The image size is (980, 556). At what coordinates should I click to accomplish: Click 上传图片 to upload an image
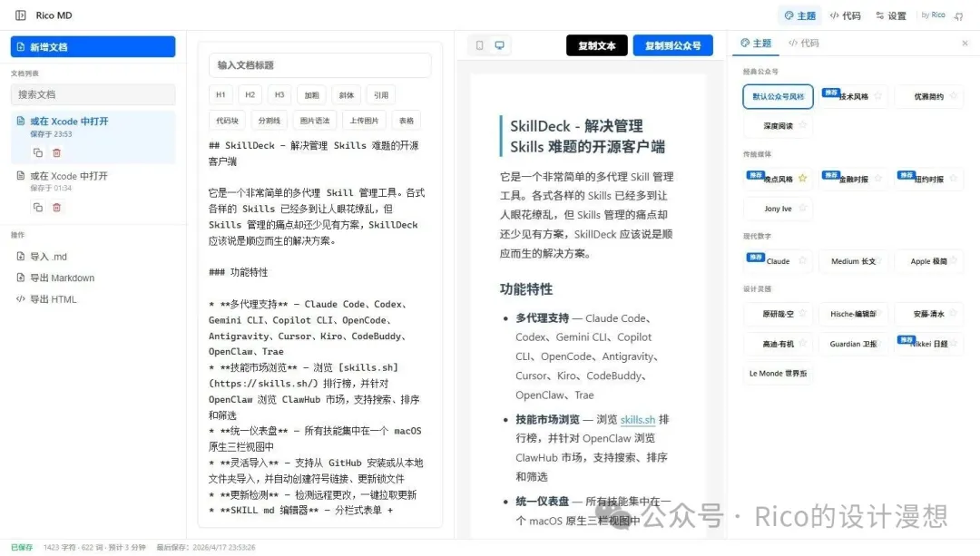364,121
